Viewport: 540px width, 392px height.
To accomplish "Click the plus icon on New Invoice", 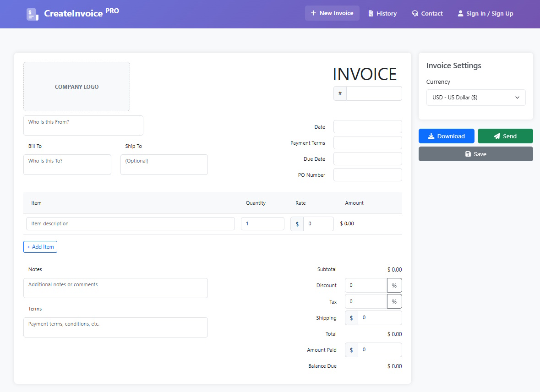I will point(313,13).
